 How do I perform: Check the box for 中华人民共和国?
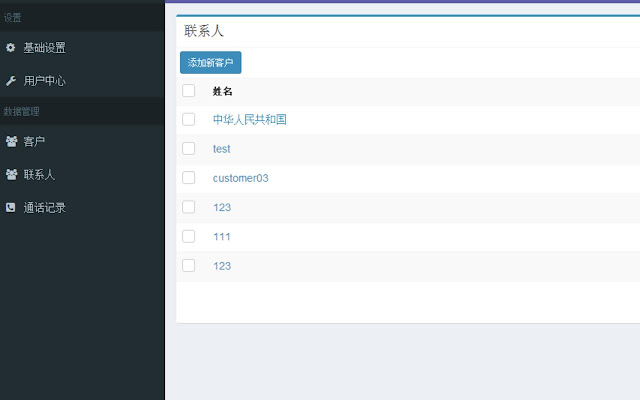click(x=189, y=120)
